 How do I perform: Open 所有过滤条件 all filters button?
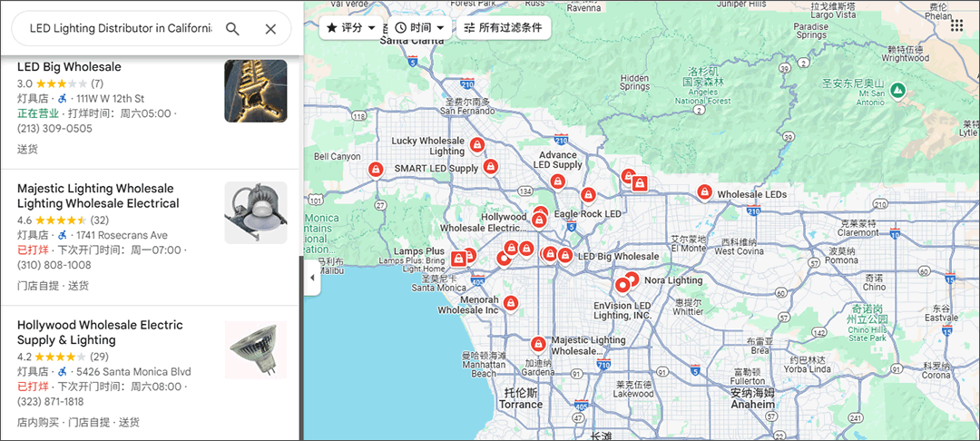(x=504, y=28)
